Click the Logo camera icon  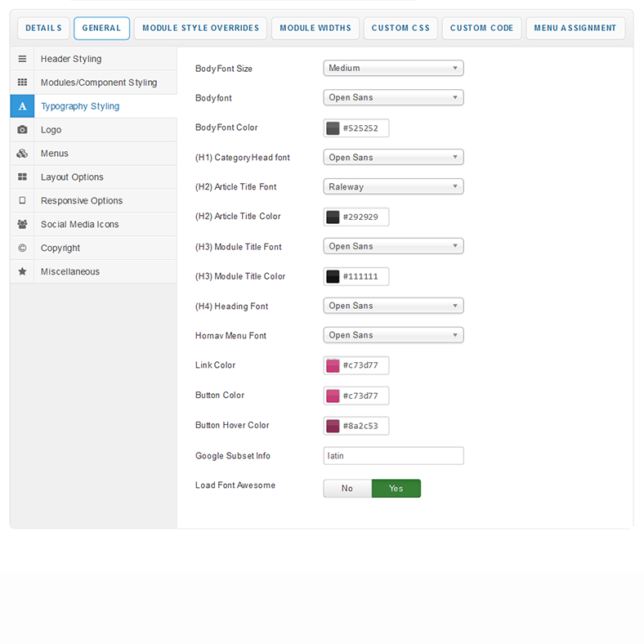pos(22,130)
